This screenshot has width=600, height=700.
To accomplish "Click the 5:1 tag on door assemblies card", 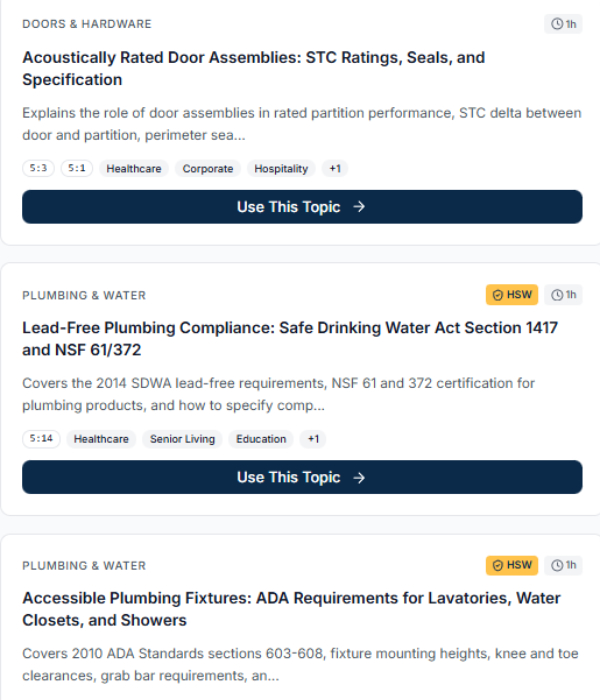I will (77, 169).
